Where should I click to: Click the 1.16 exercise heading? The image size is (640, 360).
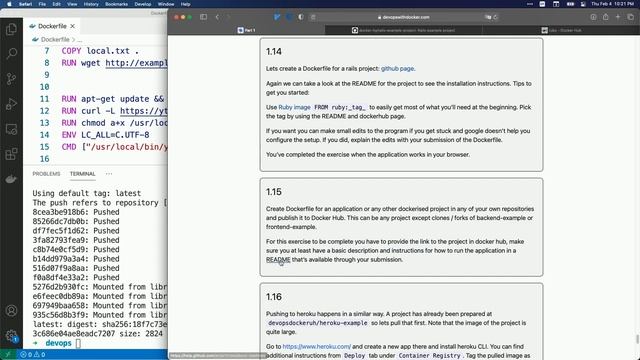pos(273,297)
